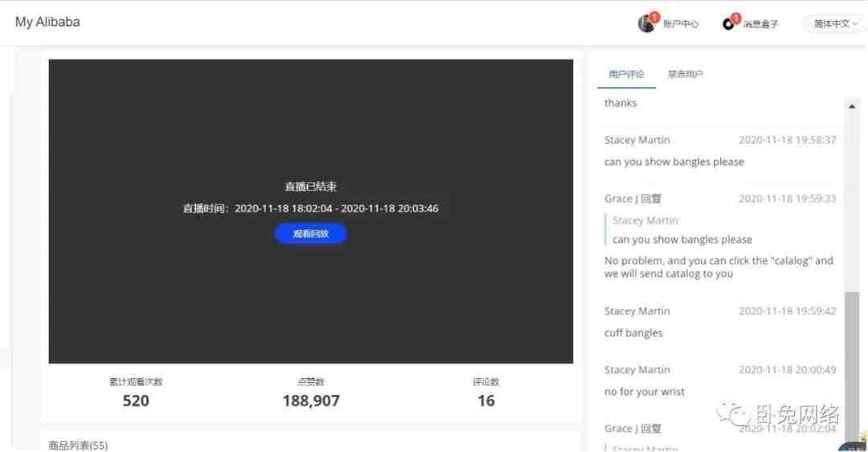Select timestamp 2020-11-18 19:59:33
The image size is (868, 452).
(x=787, y=199)
